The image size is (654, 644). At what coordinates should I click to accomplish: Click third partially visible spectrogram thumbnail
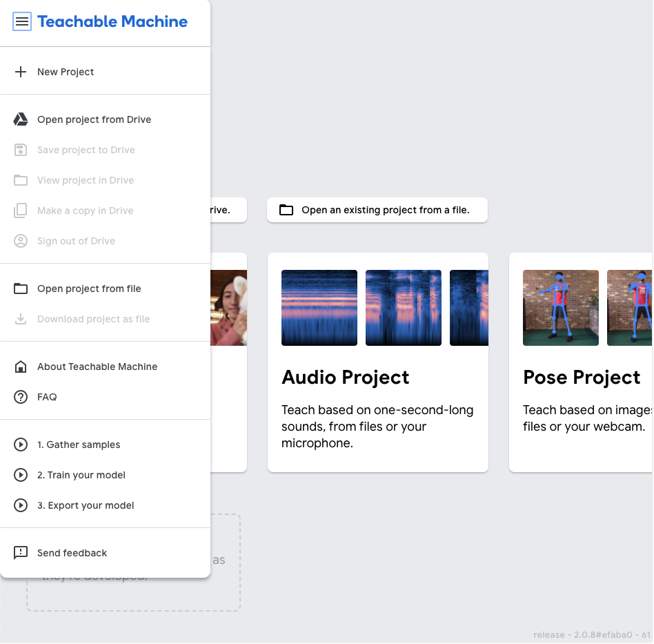(469, 308)
